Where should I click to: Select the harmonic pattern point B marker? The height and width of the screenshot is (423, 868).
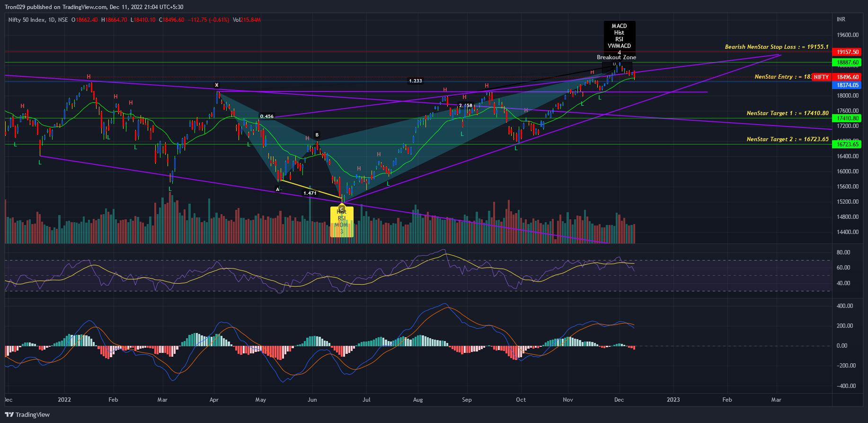[x=317, y=135]
